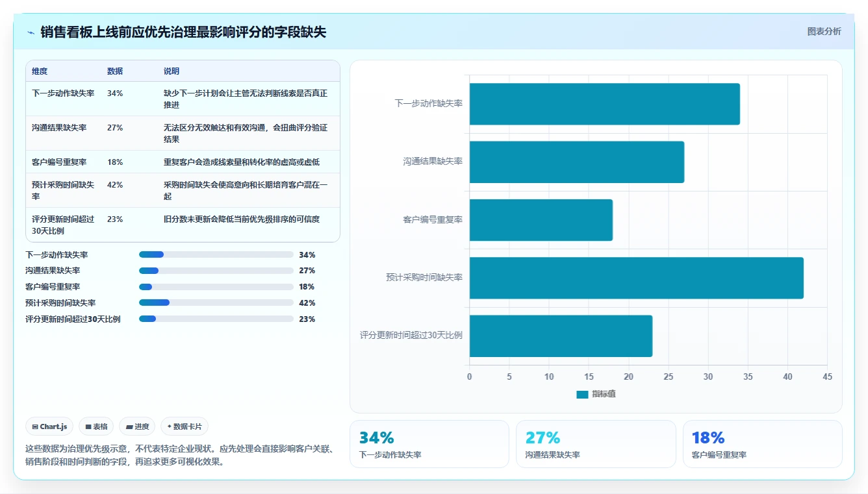868x494 pixels.
Task: Click the 评分更新时间超过30天比例 progress bar
Action: (x=216, y=319)
